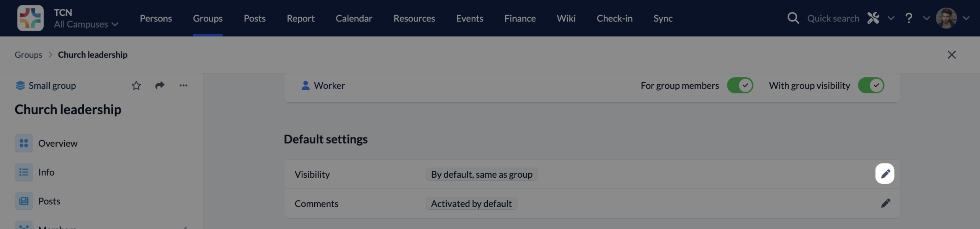Close the Church leadership group view

952,55
